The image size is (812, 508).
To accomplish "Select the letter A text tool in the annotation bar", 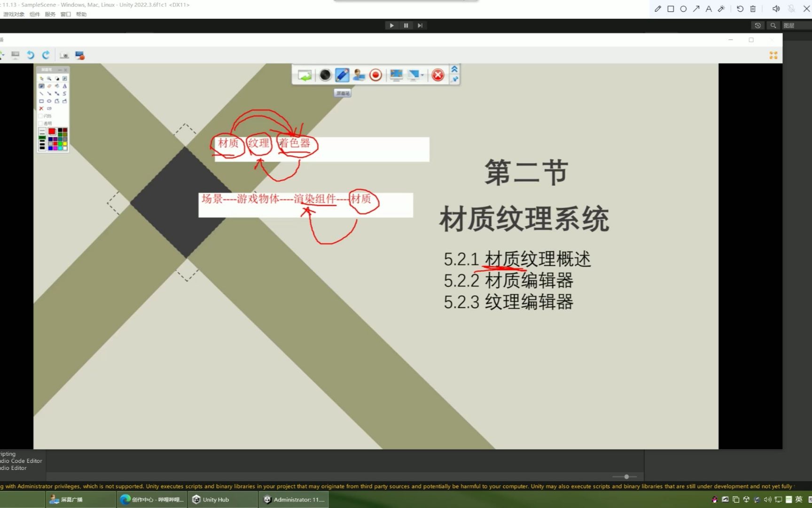I will pyautogui.click(x=709, y=8).
